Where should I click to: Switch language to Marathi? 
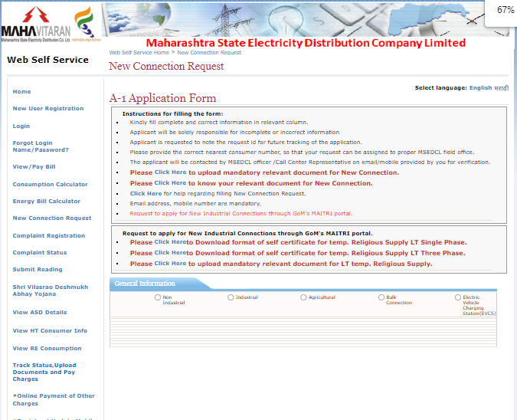pos(502,88)
